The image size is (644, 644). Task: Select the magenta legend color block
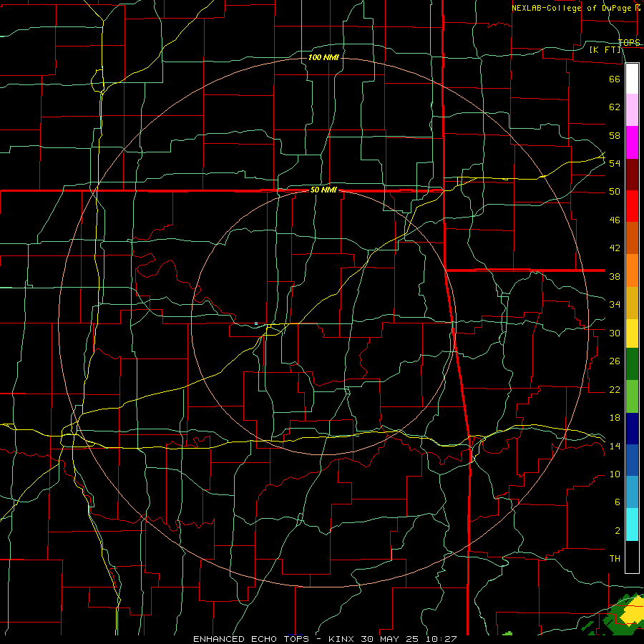pyautogui.click(x=632, y=142)
